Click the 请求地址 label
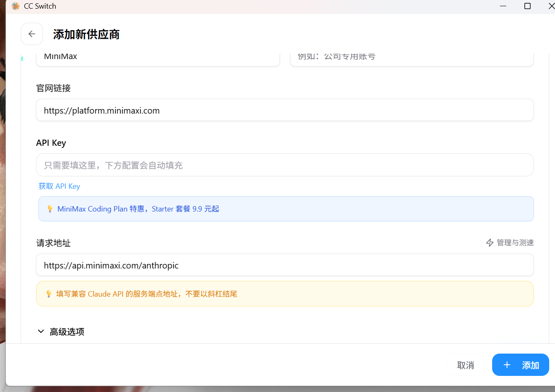Screen dimensions: 555x392 pyautogui.click(x=53, y=243)
